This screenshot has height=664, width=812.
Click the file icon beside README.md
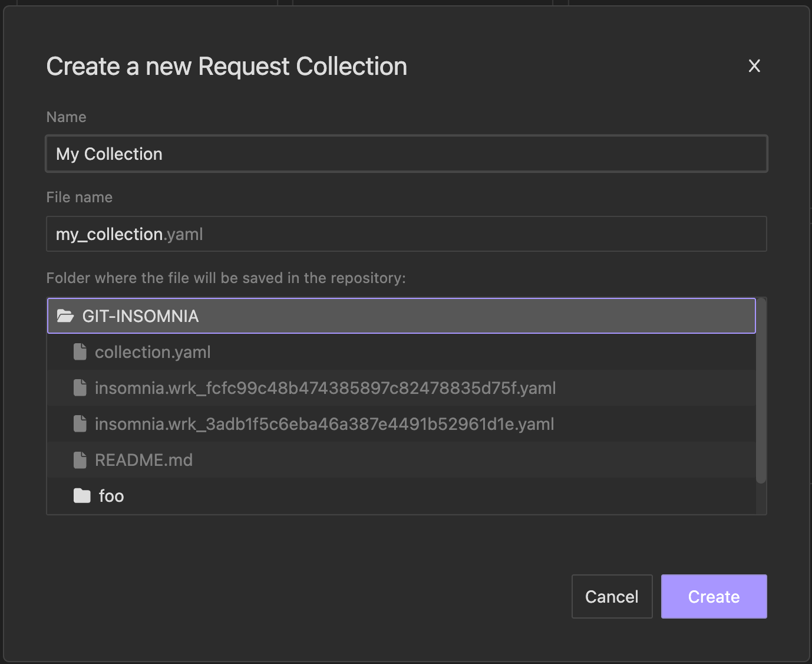tap(80, 460)
